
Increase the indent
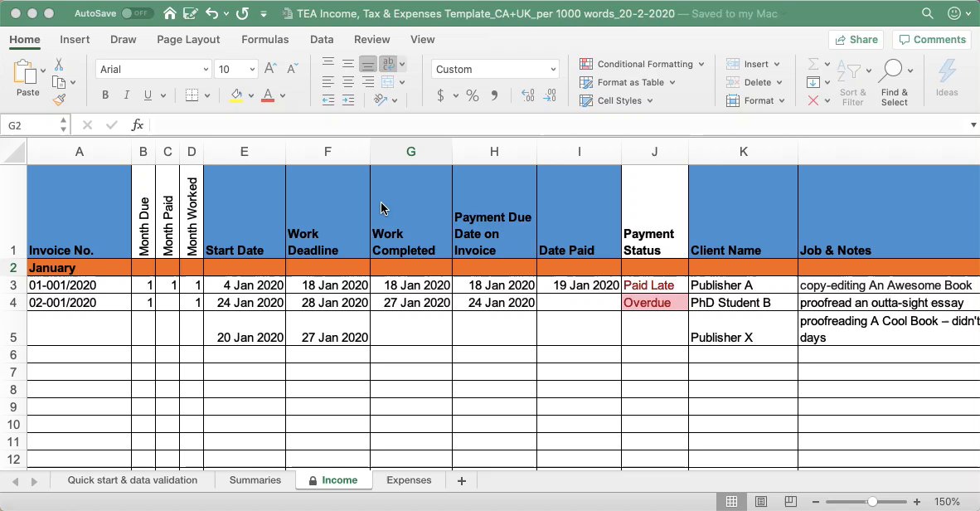coord(348,100)
